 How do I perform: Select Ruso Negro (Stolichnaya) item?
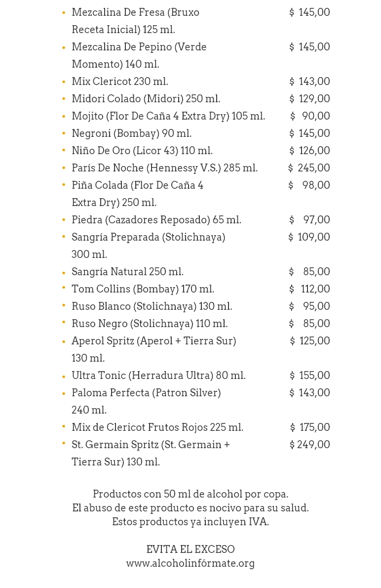150,324
